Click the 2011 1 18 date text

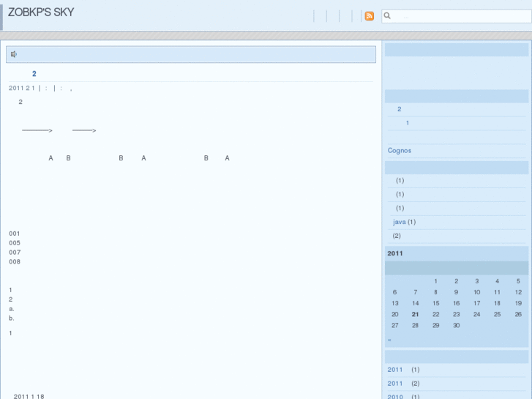(29, 396)
